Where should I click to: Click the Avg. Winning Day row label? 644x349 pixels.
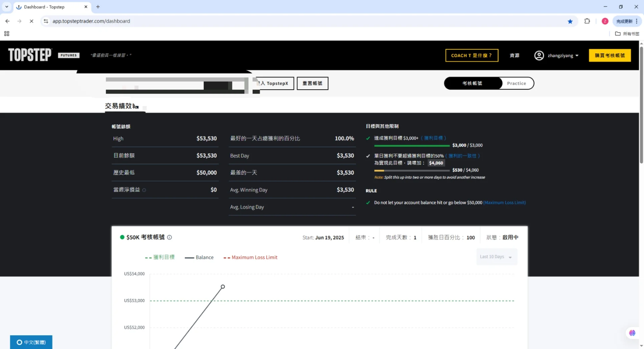(x=249, y=190)
